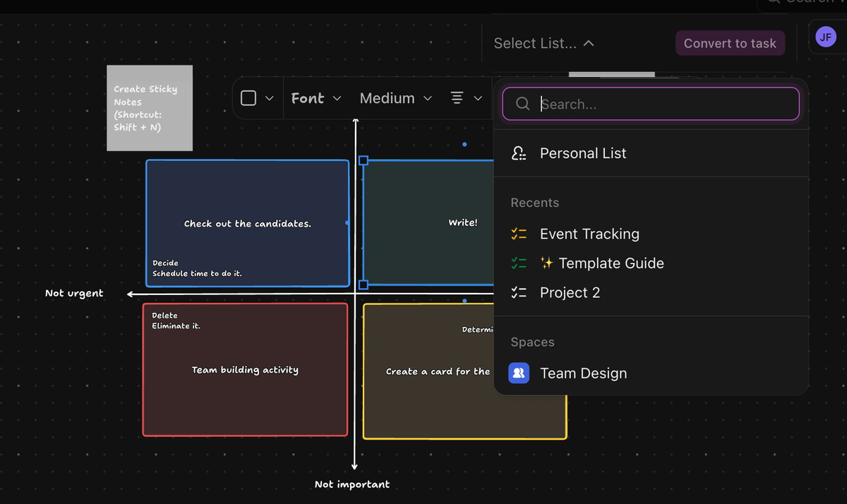Open the Font dropdown
The image size is (847, 504).
pos(316,98)
